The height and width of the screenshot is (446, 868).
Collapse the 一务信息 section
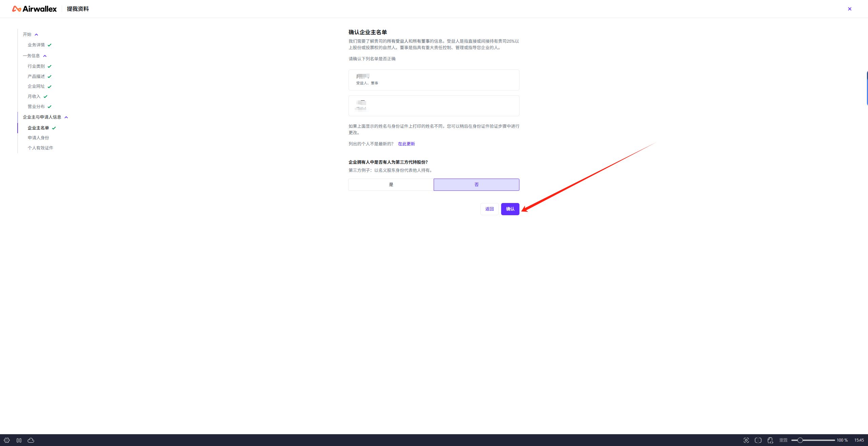tap(45, 56)
